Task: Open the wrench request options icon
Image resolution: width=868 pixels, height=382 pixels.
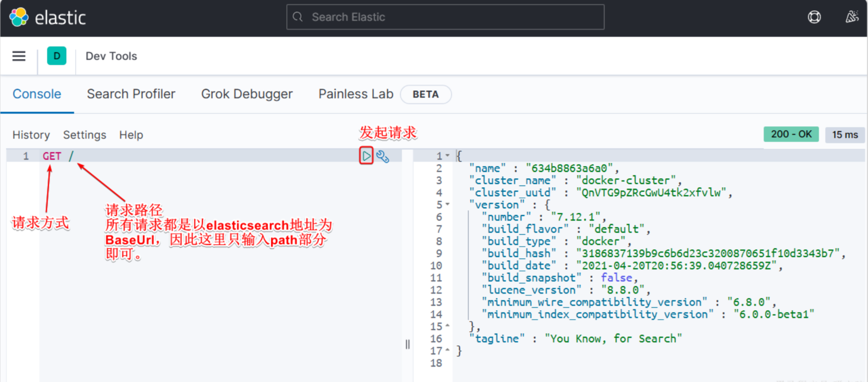Action: (382, 157)
